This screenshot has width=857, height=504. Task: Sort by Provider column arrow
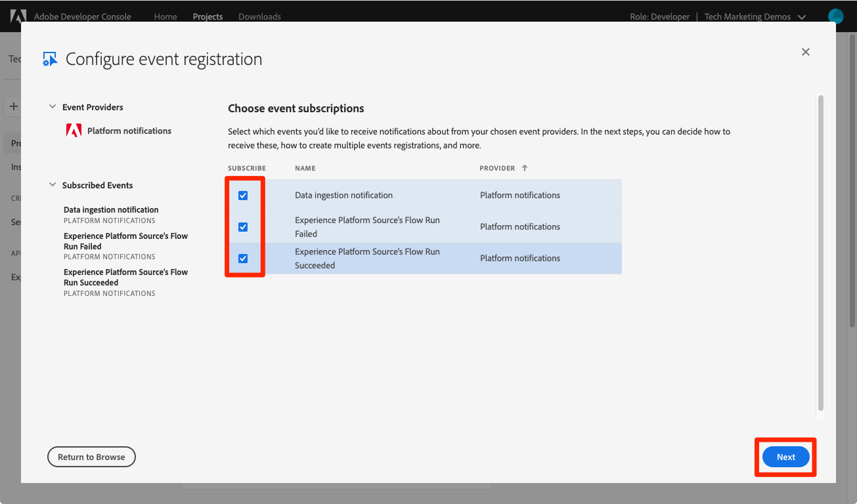(x=525, y=168)
